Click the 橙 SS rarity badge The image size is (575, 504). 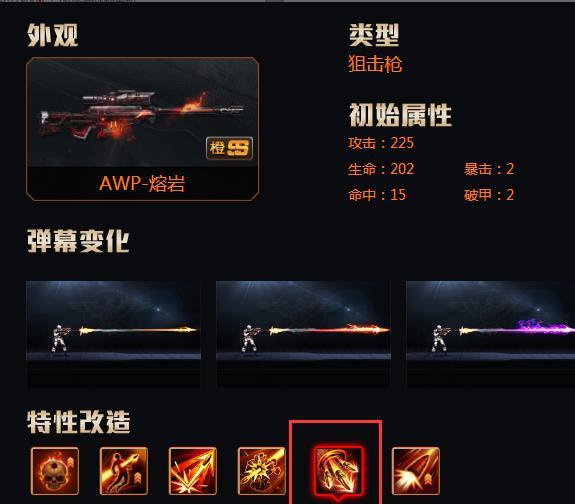pyautogui.click(x=230, y=148)
